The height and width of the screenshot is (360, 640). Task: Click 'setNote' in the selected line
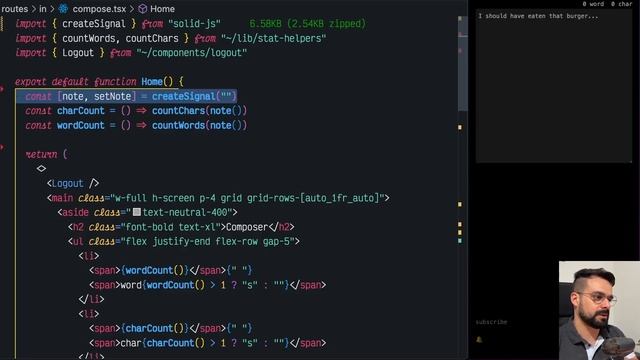(113, 96)
